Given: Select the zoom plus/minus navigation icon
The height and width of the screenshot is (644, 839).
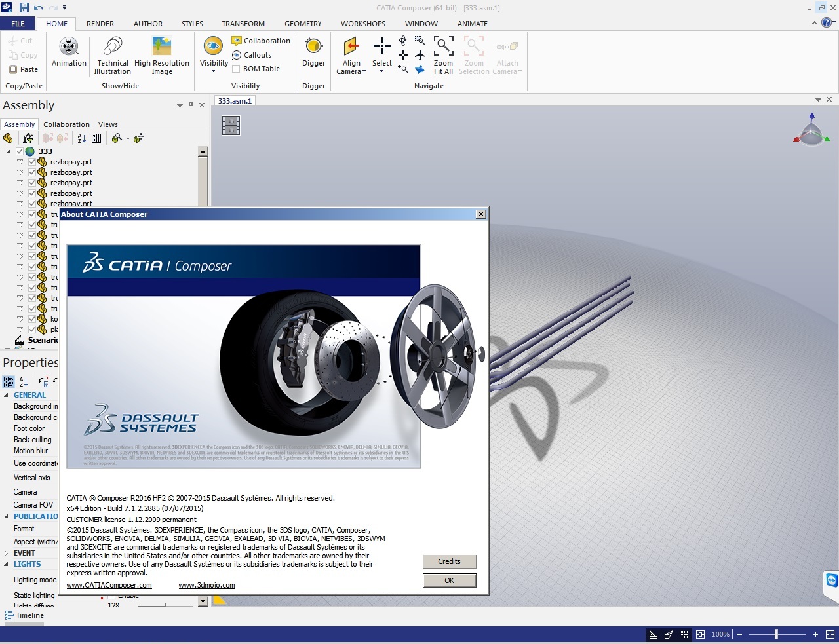Looking at the screenshot, I should [403, 69].
